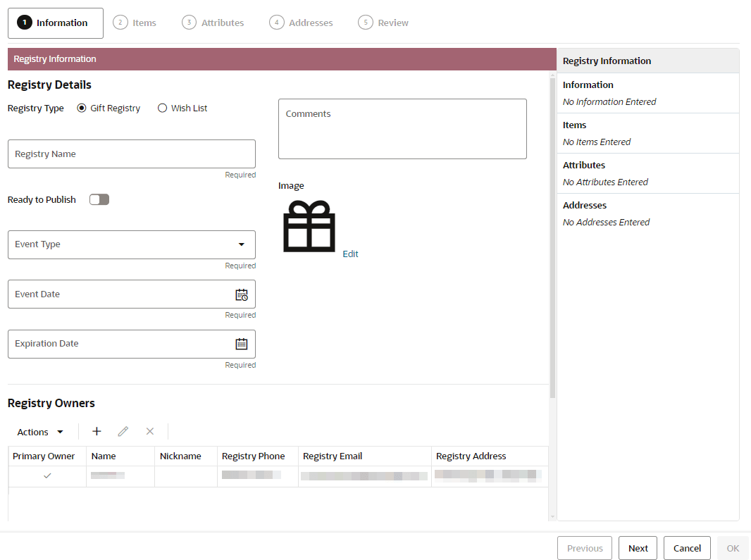Click 'No Information Entered' in the summary panel
Viewport: 751px width, 560px height.
click(x=609, y=102)
